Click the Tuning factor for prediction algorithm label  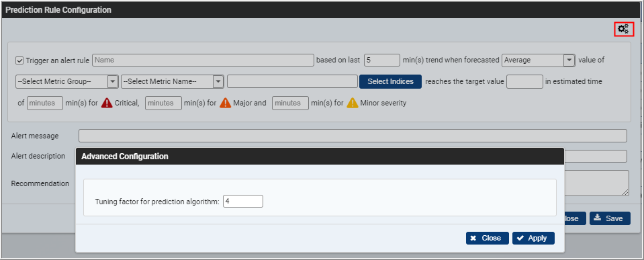coord(158,202)
